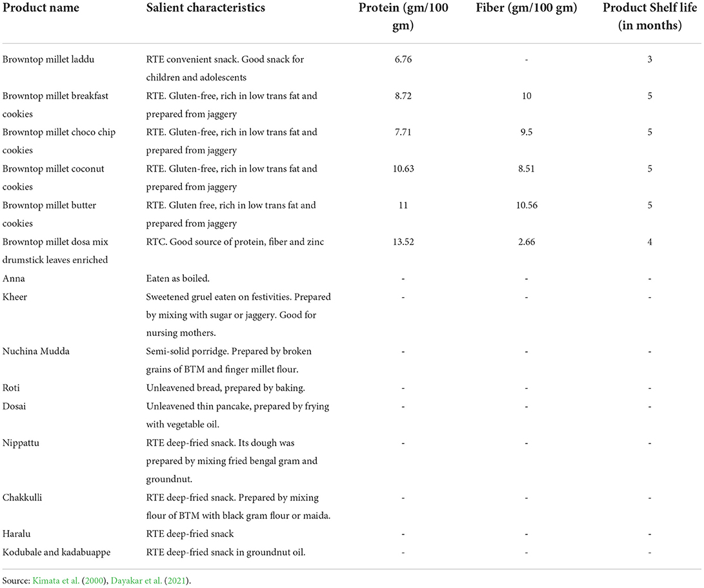Select the 6.76 protein value cell

click(x=403, y=59)
